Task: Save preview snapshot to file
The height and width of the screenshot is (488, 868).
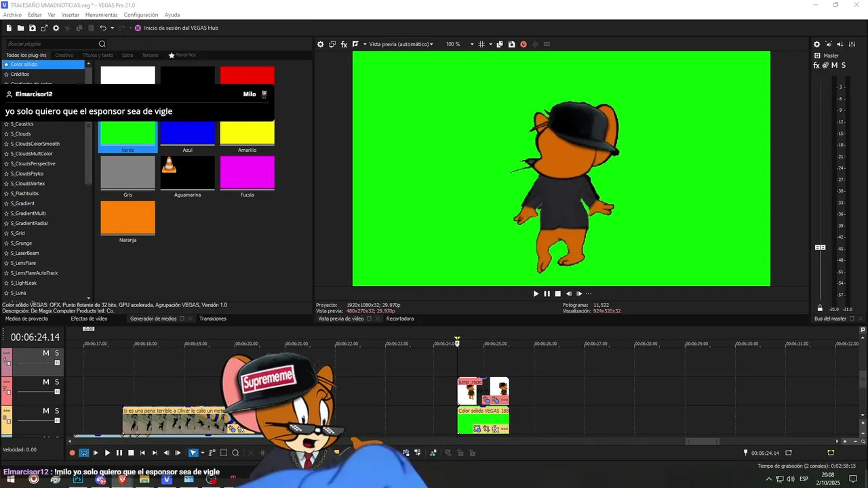Action: pos(511,44)
